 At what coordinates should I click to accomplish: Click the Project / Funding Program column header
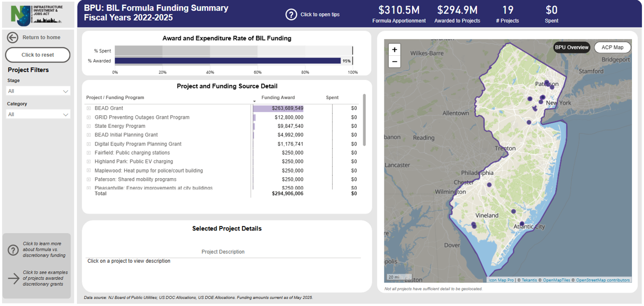[115, 98]
